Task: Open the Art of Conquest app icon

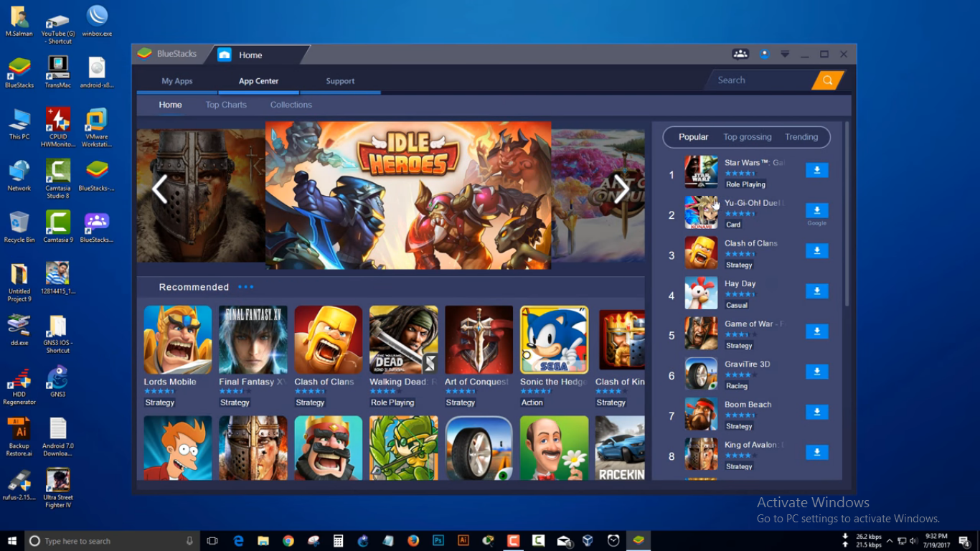Action: pos(479,339)
